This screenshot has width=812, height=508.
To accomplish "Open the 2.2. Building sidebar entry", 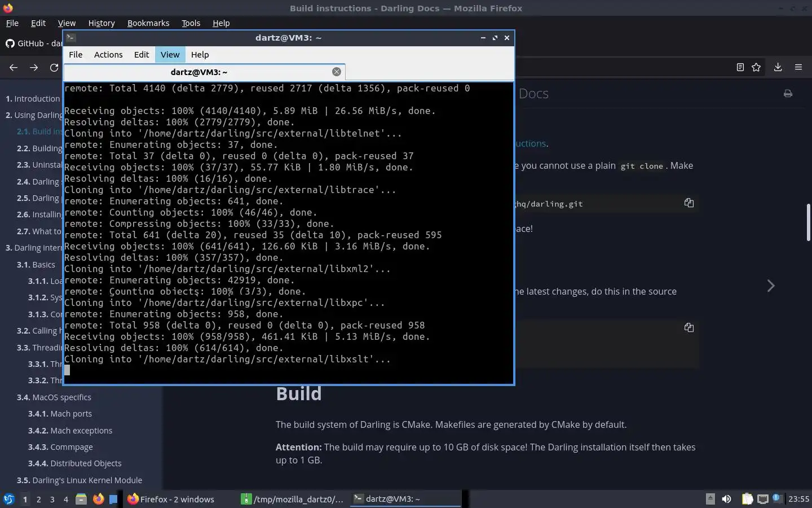I will pos(39,148).
